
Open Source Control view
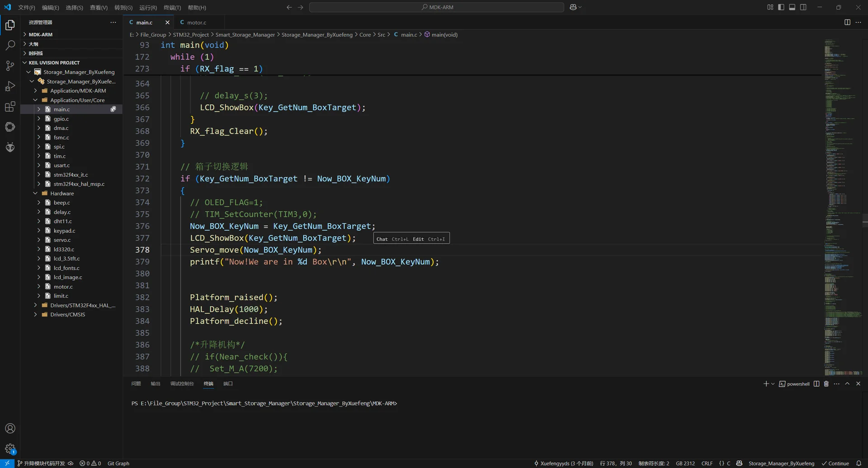tap(10, 66)
